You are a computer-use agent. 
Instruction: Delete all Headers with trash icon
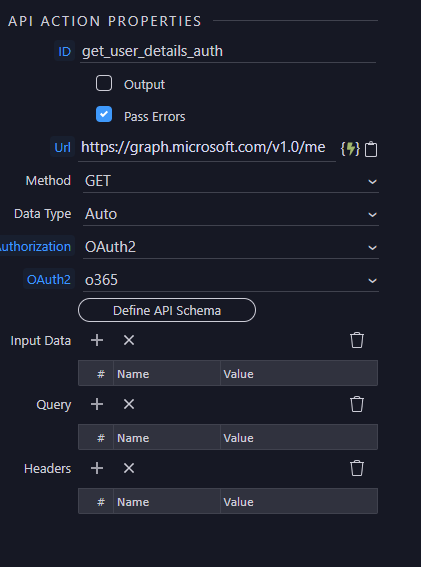(357, 468)
